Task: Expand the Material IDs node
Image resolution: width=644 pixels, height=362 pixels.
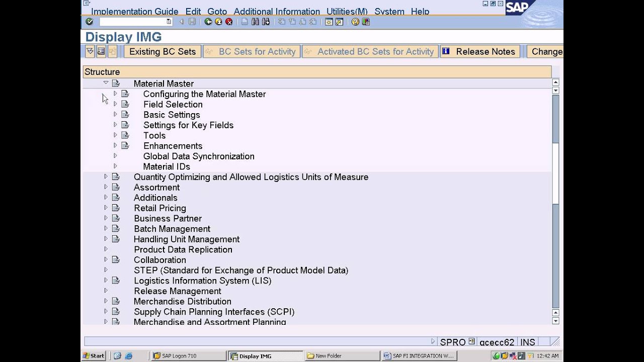Action: [x=115, y=166]
